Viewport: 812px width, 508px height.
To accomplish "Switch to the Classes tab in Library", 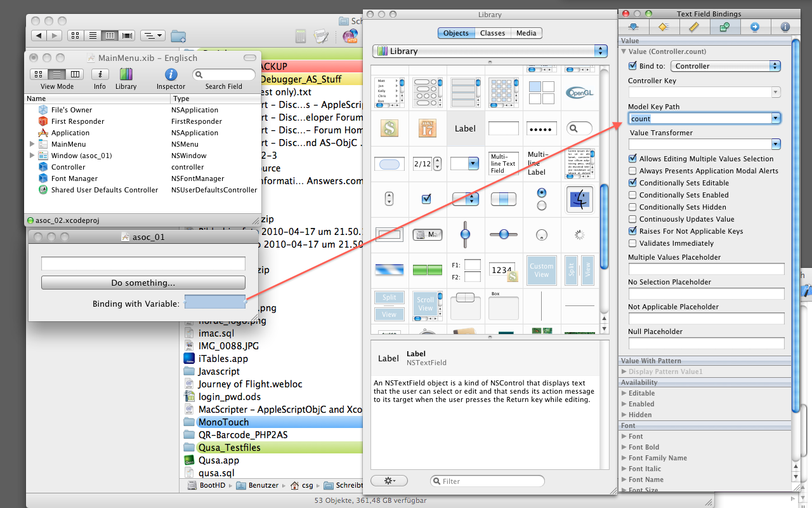I will pyautogui.click(x=492, y=33).
